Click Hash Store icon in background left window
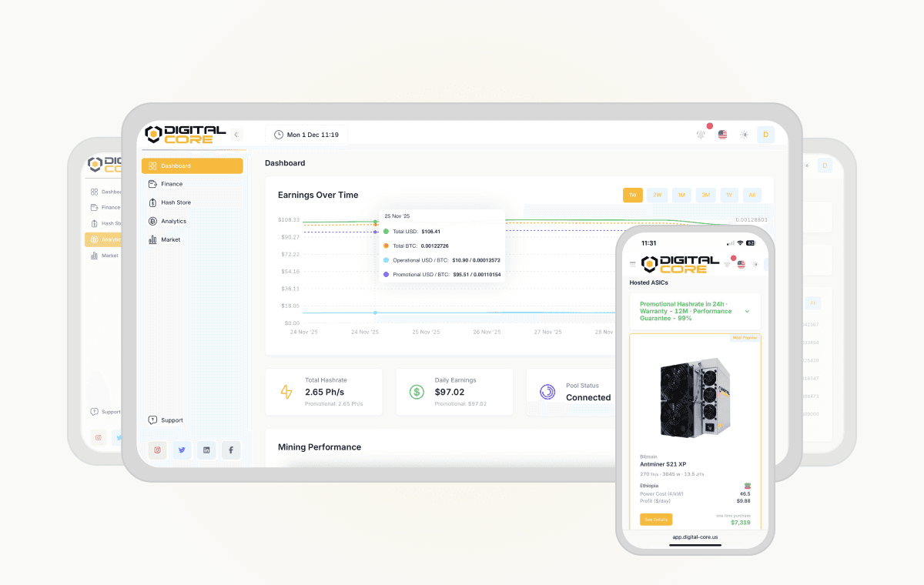This screenshot has width=924, height=585. pyautogui.click(x=94, y=223)
